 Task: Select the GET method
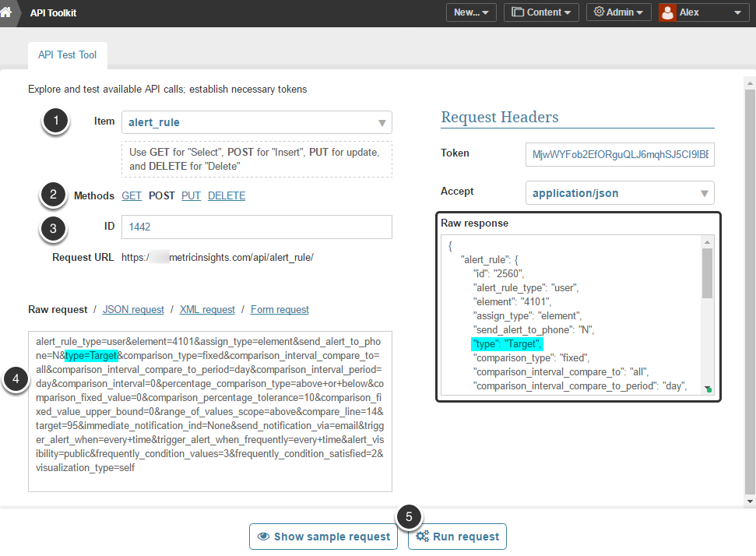click(x=132, y=195)
